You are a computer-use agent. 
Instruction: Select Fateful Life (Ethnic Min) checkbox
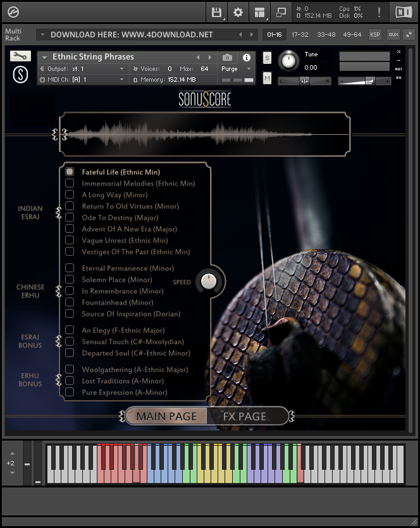coord(70,172)
